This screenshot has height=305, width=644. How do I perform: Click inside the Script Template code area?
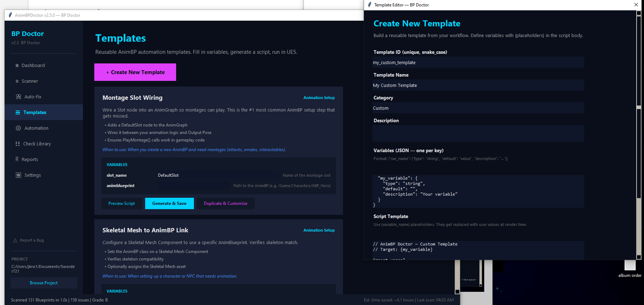click(x=478, y=250)
